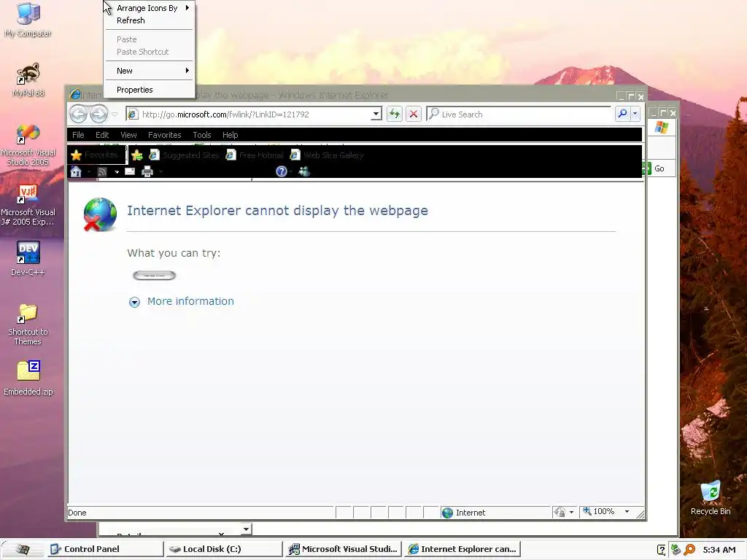Click the gray diagnose button under What you can try
This screenshot has width=747, height=560.
pos(155,275)
